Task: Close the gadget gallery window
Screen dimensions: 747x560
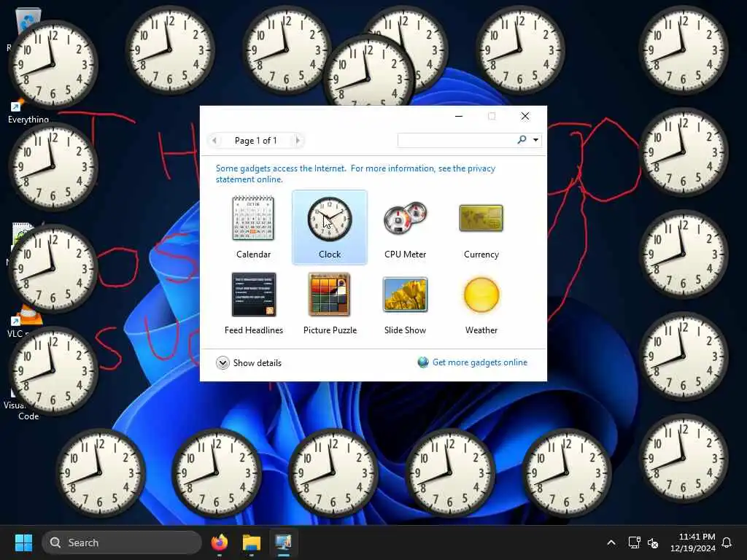Action: pos(525,116)
